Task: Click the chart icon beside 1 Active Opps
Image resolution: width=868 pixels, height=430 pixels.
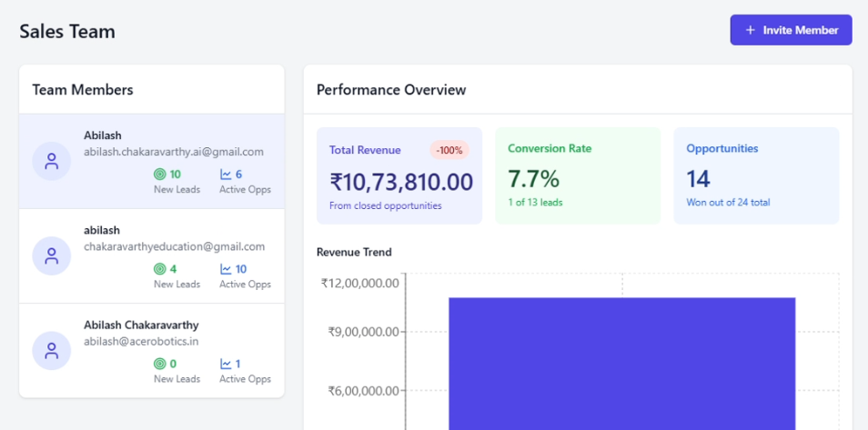Action: (226, 364)
